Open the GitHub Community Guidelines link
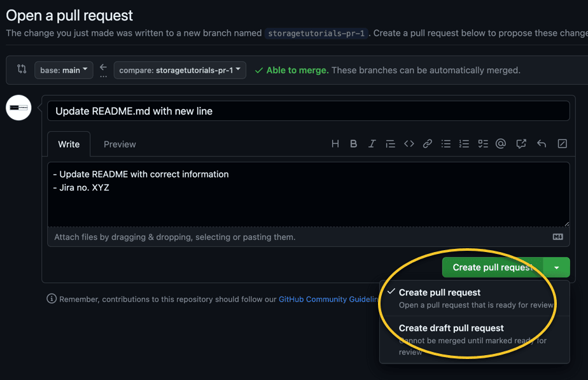The height and width of the screenshot is (380, 588). point(329,299)
